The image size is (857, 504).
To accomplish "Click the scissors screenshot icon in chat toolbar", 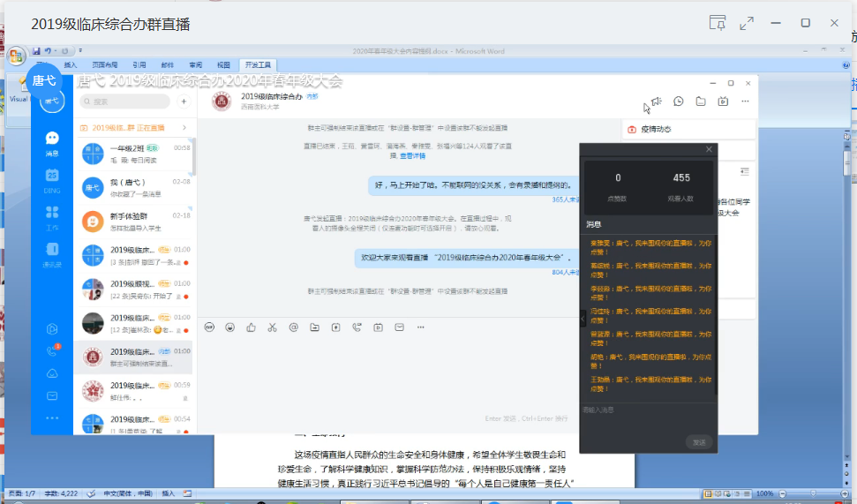I will click(x=272, y=327).
